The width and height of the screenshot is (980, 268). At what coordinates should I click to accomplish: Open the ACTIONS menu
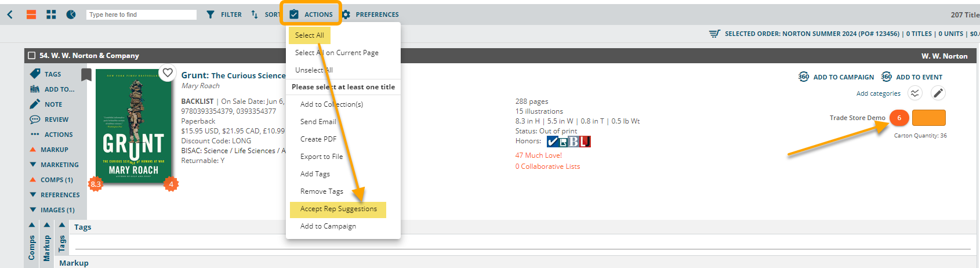point(311,15)
